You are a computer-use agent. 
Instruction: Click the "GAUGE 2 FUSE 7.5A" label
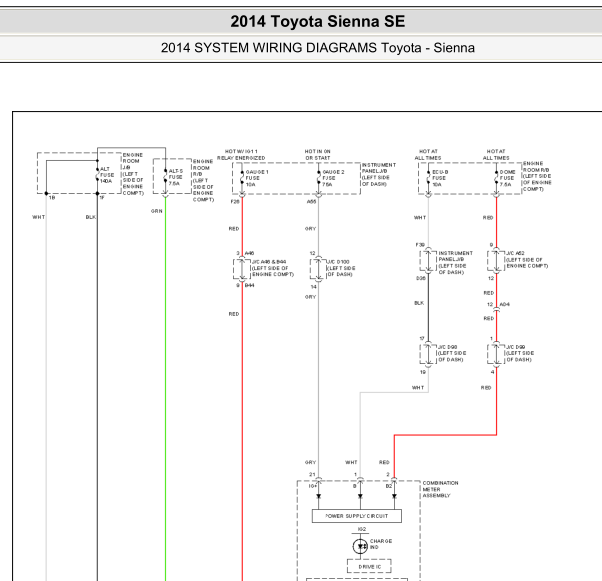tap(333, 178)
